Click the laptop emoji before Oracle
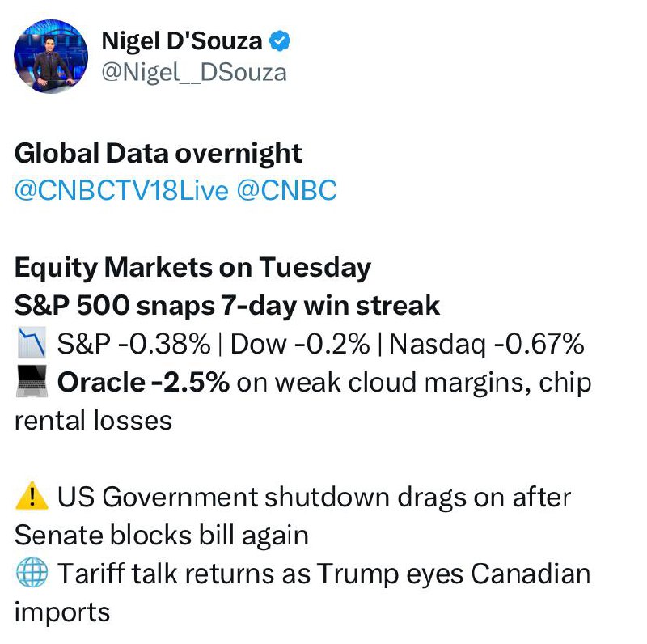The height and width of the screenshot is (644, 647). (32, 383)
